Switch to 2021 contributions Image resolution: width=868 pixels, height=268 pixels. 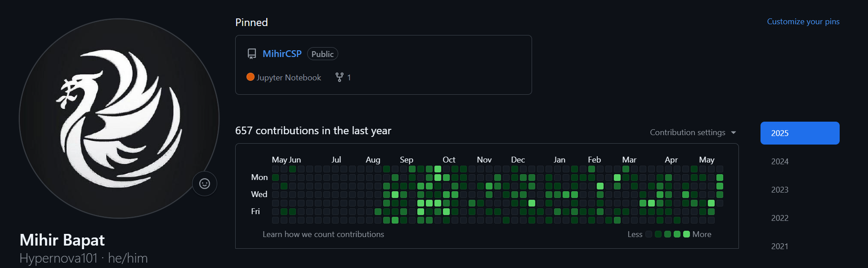780,246
